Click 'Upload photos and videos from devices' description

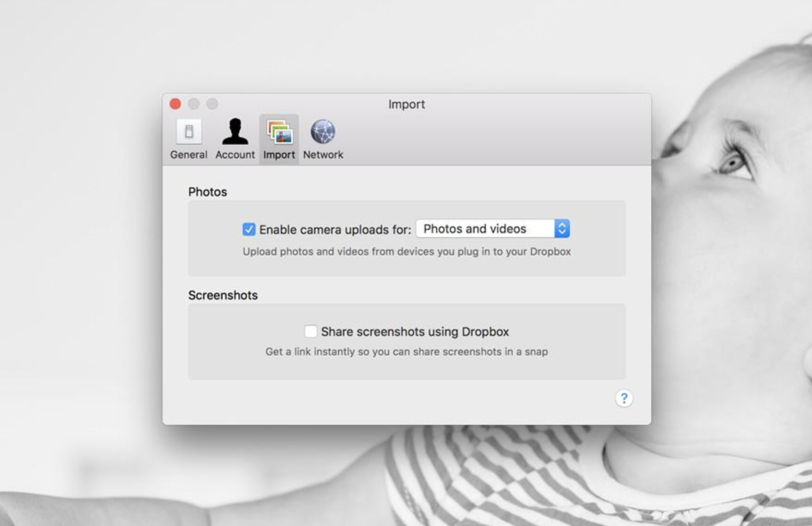click(407, 252)
